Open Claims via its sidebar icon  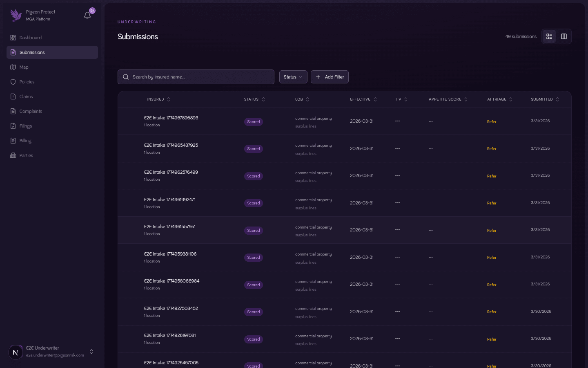(x=13, y=96)
